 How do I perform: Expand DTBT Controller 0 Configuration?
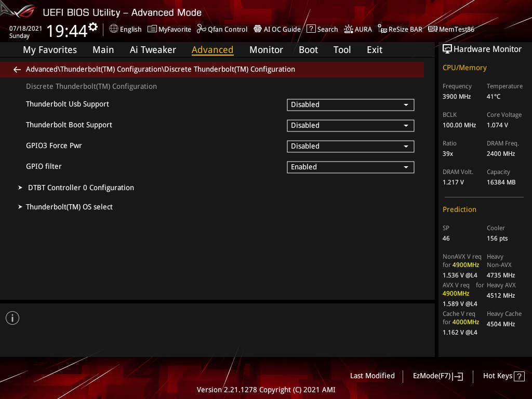[x=81, y=188]
